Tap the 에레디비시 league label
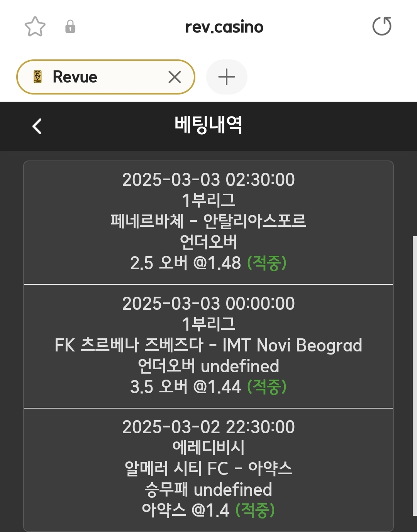Screen dimensions: 417x532 (208, 448)
